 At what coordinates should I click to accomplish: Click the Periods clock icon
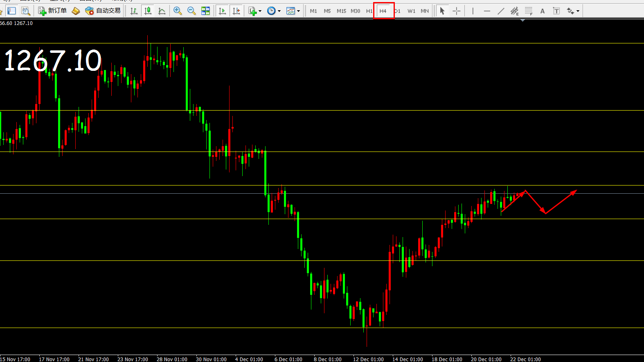271,11
